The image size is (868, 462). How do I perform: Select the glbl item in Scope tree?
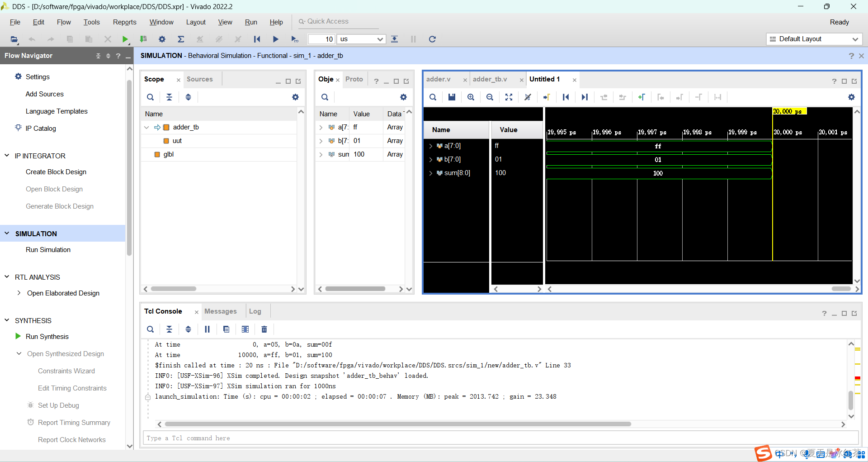(x=168, y=154)
